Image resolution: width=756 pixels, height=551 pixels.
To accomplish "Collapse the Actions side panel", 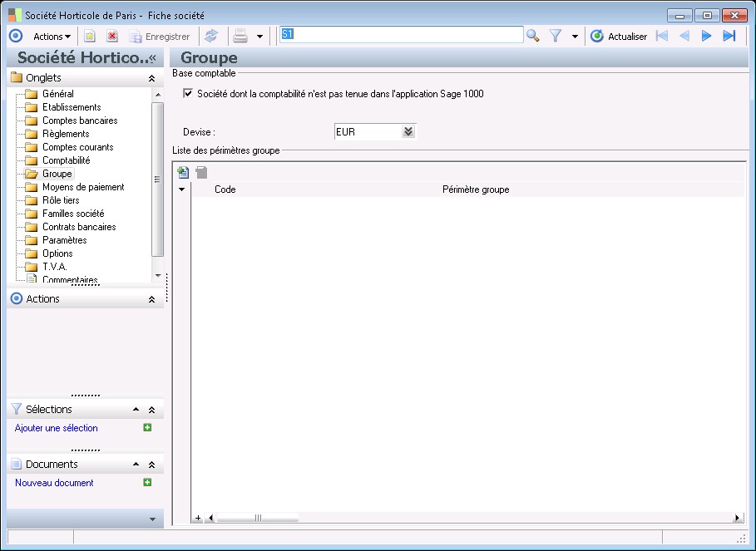I will (151, 299).
